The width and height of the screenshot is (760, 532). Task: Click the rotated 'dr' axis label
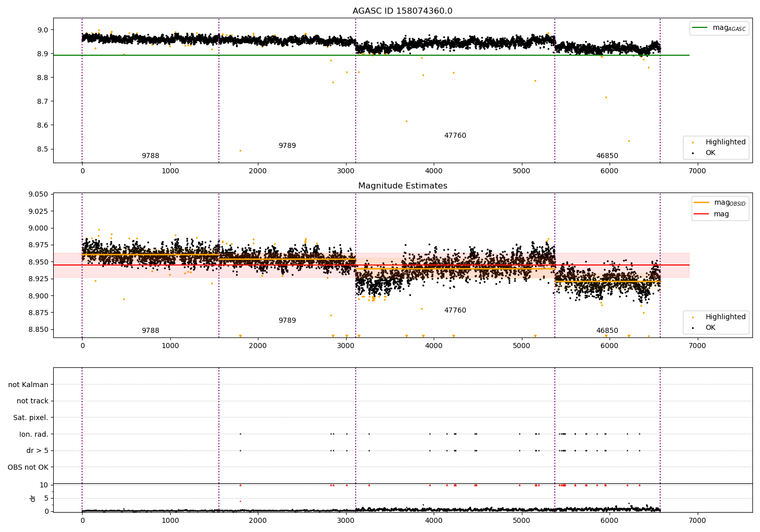click(x=33, y=498)
